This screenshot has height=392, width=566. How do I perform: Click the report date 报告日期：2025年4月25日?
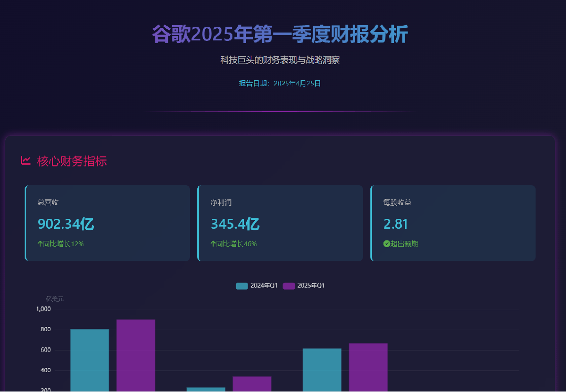280,83
